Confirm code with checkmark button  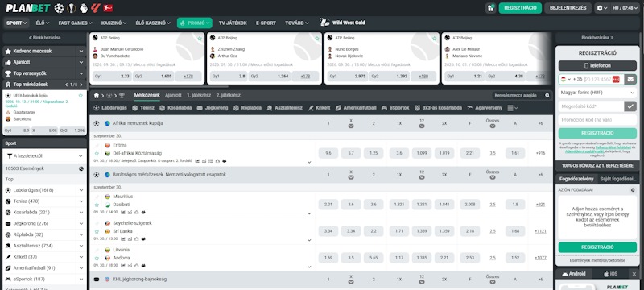[630, 106]
